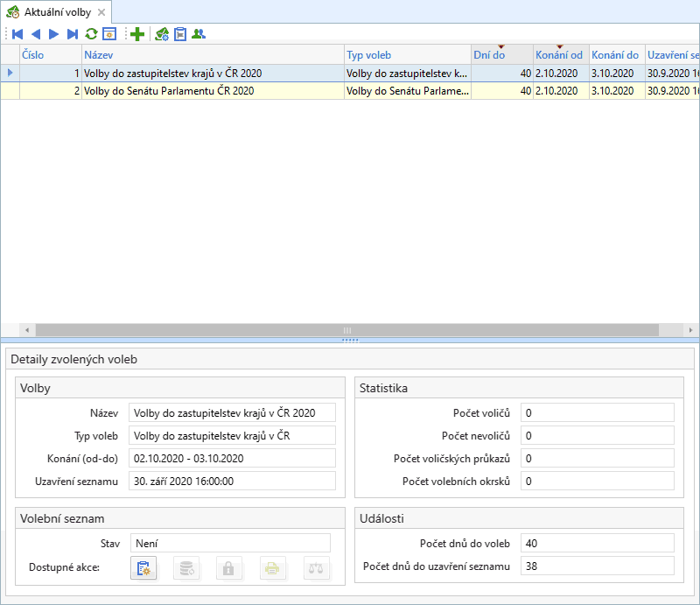Viewport: 700px width, 605px height.
Task: Click the lock action button in Volební seznam
Action: coord(228,568)
